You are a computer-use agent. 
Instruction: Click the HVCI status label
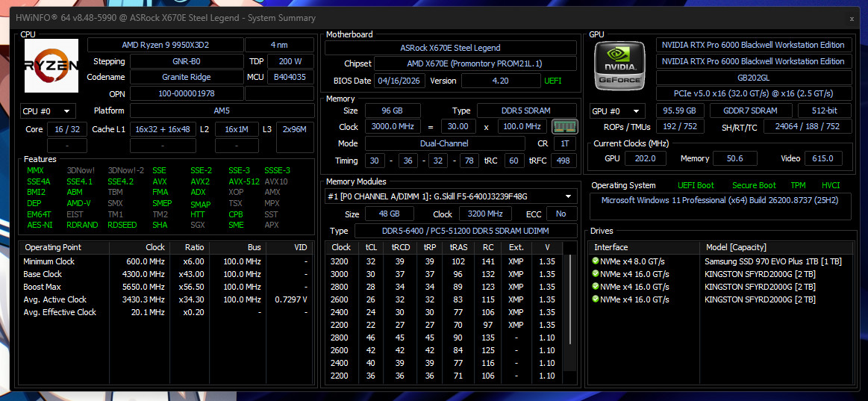(x=831, y=185)
